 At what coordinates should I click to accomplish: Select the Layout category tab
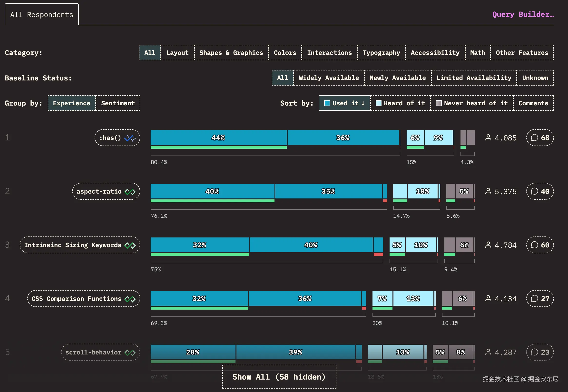(x=177, y=53)
